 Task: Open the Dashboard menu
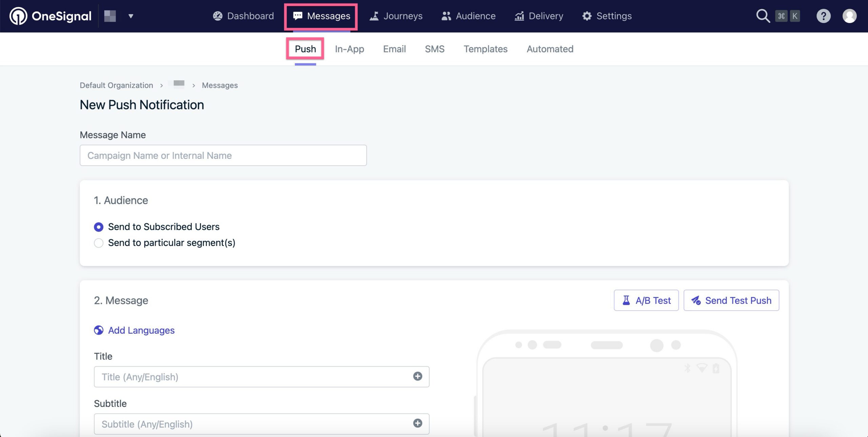[243, 16]
